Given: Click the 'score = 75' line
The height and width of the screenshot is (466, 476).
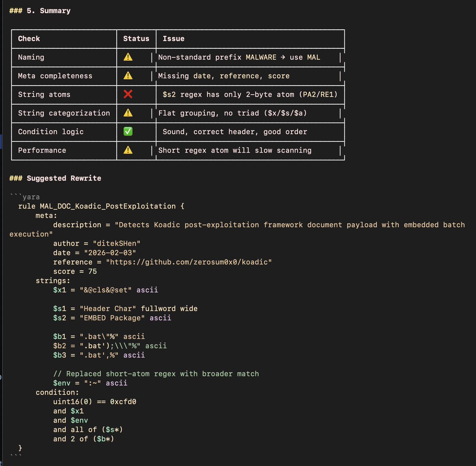Looking at the screenshot, I should tap(75, 271).
